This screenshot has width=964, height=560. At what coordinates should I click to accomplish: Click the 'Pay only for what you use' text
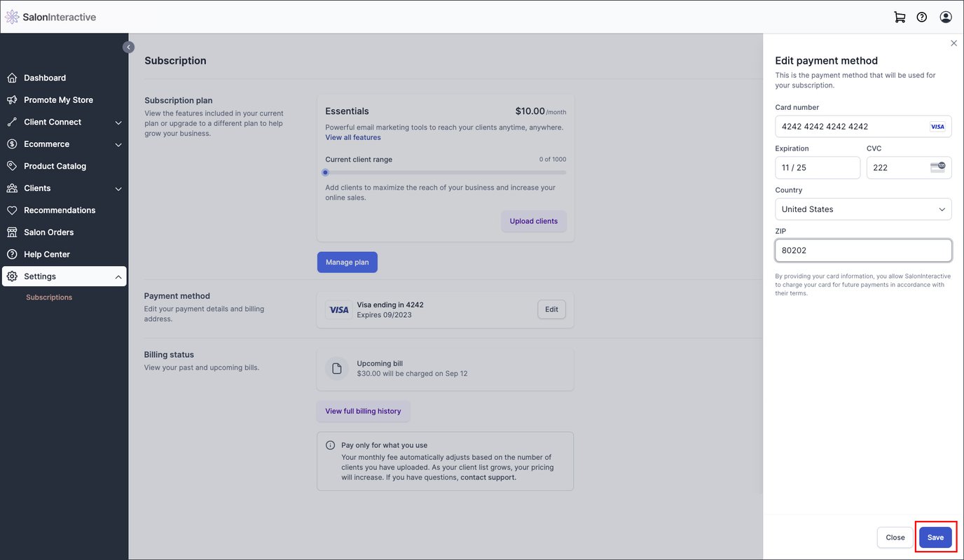pos(384,445)
